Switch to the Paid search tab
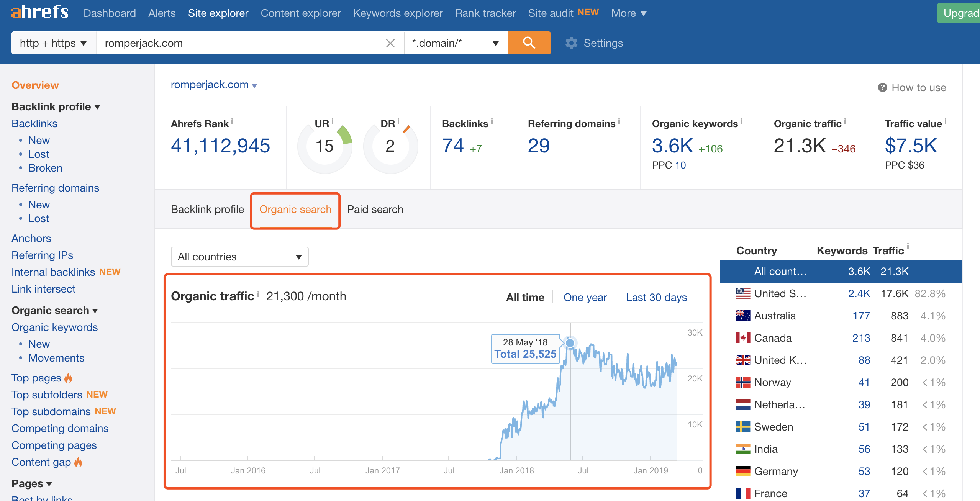 [x=375, y=210]
